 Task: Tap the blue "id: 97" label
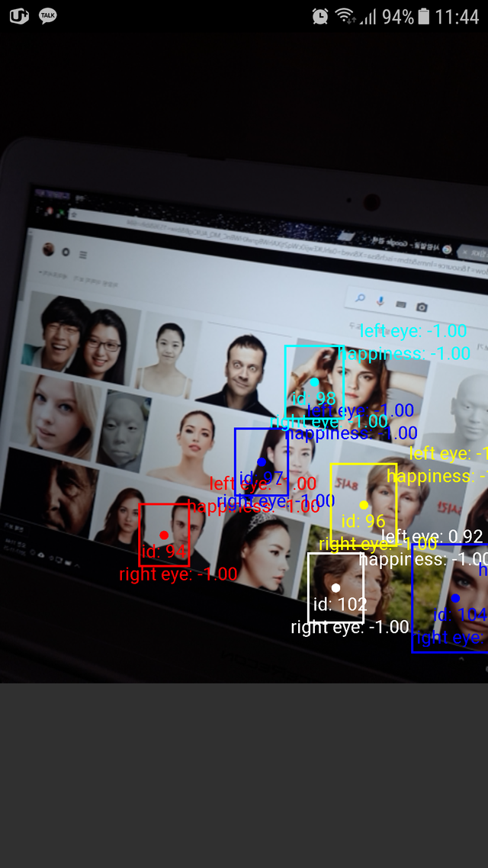point(262,478)
